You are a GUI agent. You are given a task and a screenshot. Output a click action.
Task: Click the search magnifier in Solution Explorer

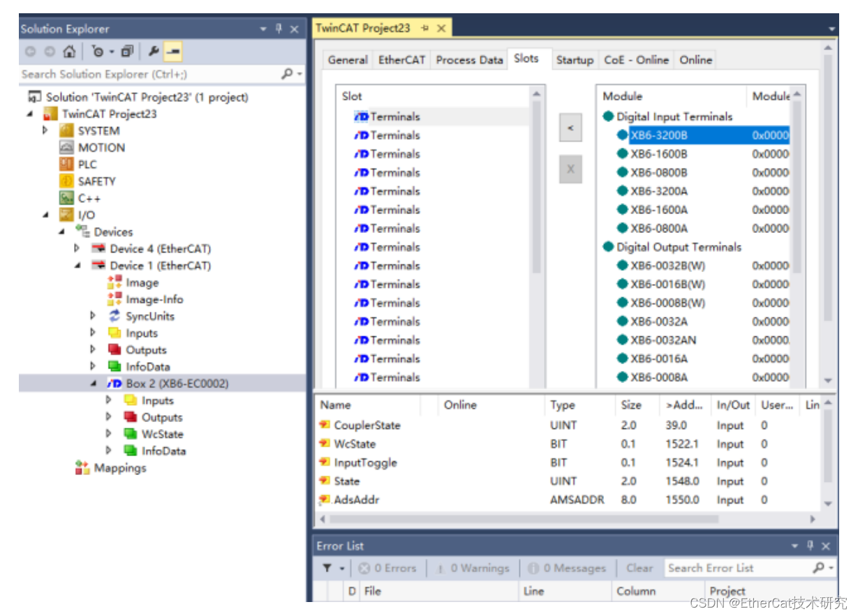(287, 73)
